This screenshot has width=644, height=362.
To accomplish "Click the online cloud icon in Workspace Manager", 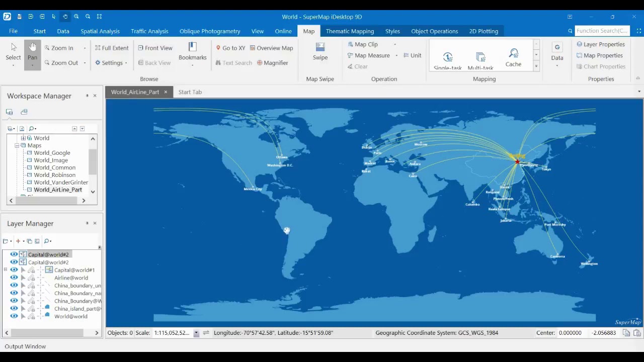I will tap(24, 112).
